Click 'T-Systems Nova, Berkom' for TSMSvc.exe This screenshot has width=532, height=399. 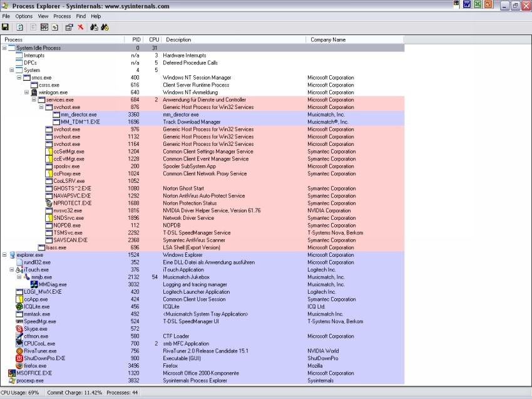point(335,232)
